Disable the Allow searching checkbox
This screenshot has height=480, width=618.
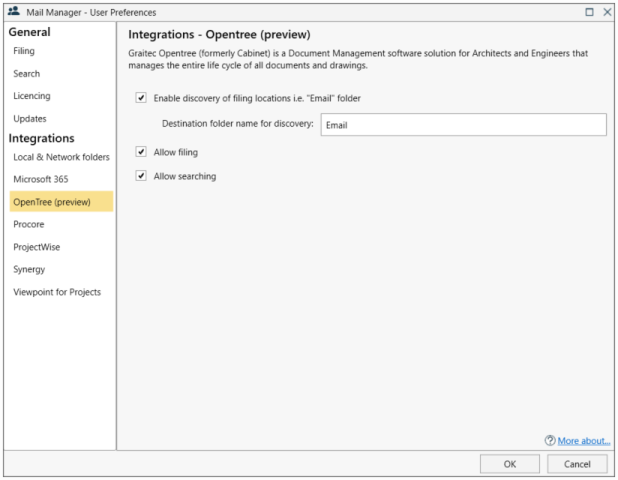tap(141, 176)
